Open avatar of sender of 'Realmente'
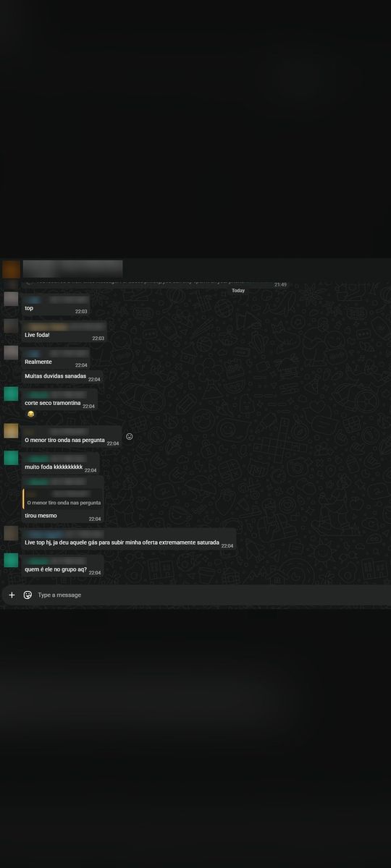The height and width of the screenshot is (868, 391). [x=11, y=352]
